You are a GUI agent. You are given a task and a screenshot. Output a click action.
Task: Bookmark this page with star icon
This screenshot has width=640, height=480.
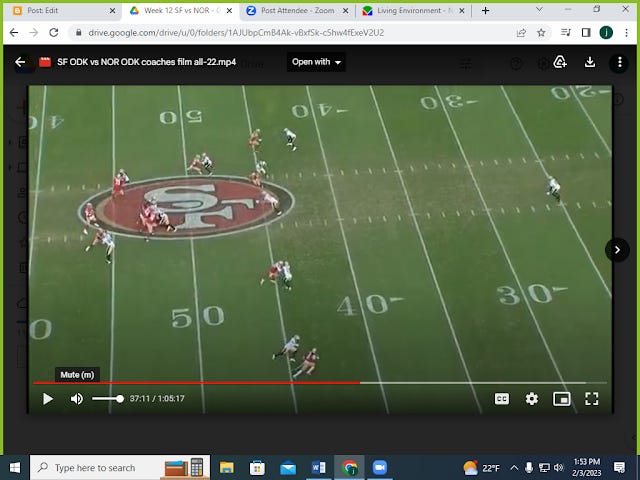pyautogui.click(x=541, y=33)
